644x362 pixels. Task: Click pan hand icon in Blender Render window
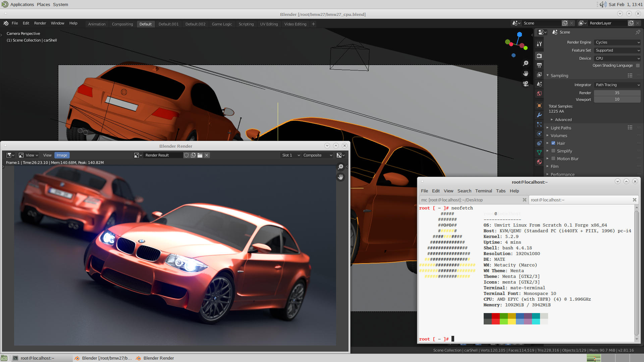click(x=340, y=177)
